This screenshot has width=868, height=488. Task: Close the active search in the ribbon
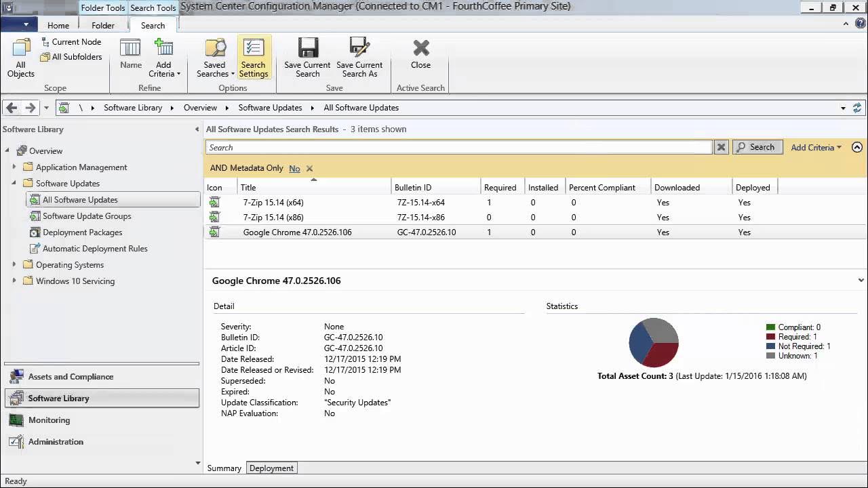tap(420, 54)
